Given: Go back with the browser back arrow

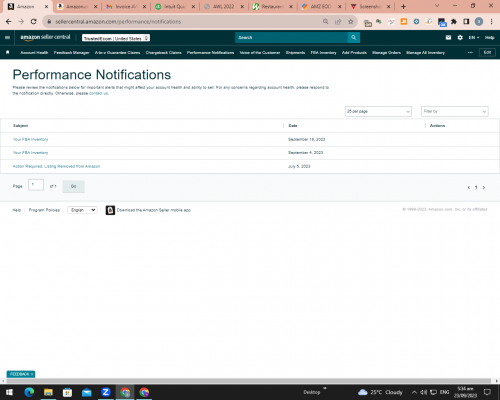Looking at the screenshot, I should (x=9, y=21).
